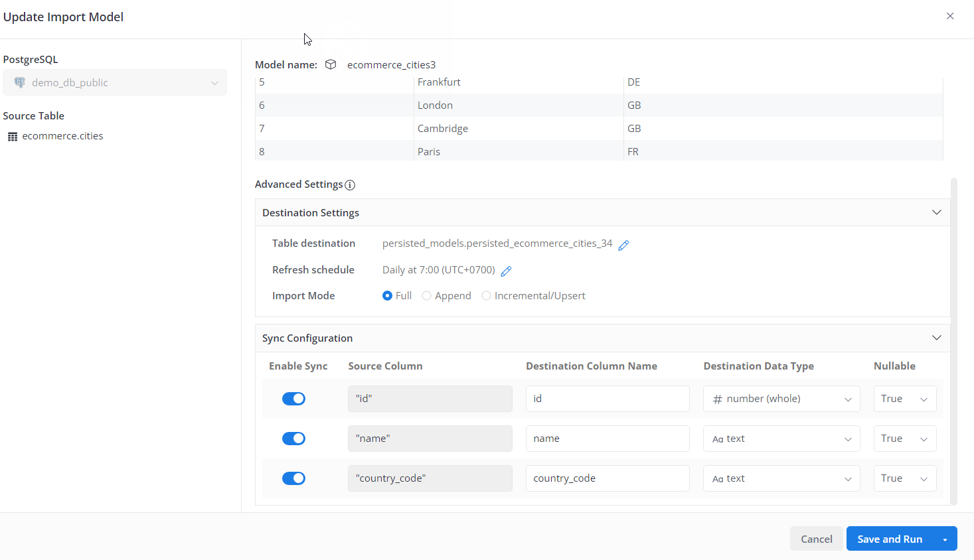Image resolution: width=974 pixels, height=560 pixels.
Task: Click the persisted_models.persisted_ecommerce_cities_34 destination text
Action: pyautogui.click(x=497, y=244)
